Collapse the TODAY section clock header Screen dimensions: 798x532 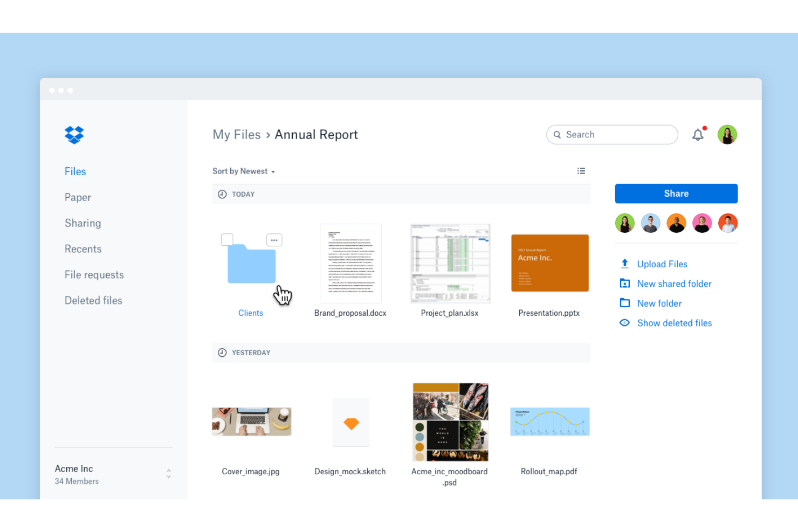222,194
